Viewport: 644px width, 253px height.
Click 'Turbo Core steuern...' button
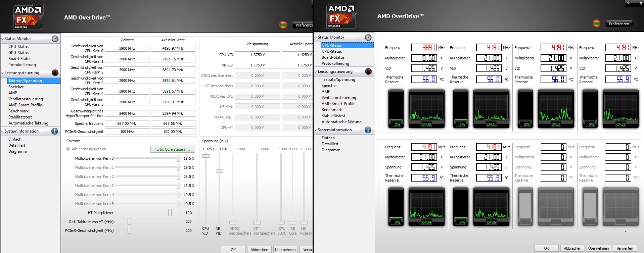click(x=172, y=149)
